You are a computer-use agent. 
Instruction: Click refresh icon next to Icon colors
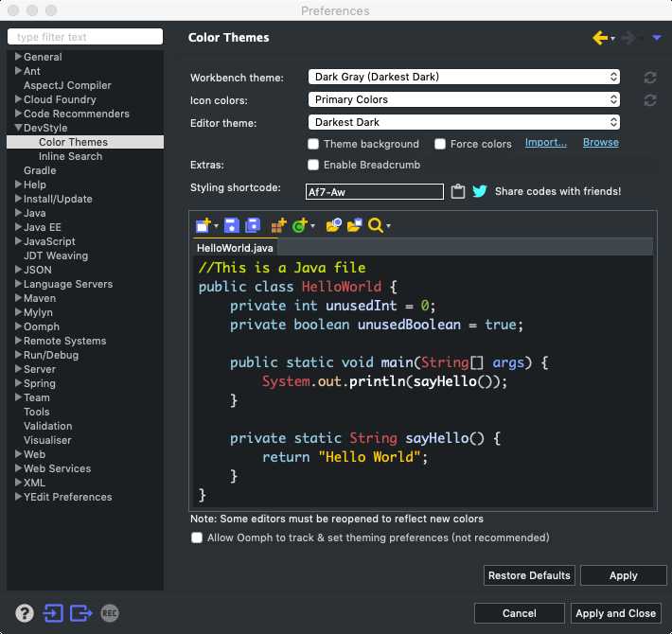[649, 100]
